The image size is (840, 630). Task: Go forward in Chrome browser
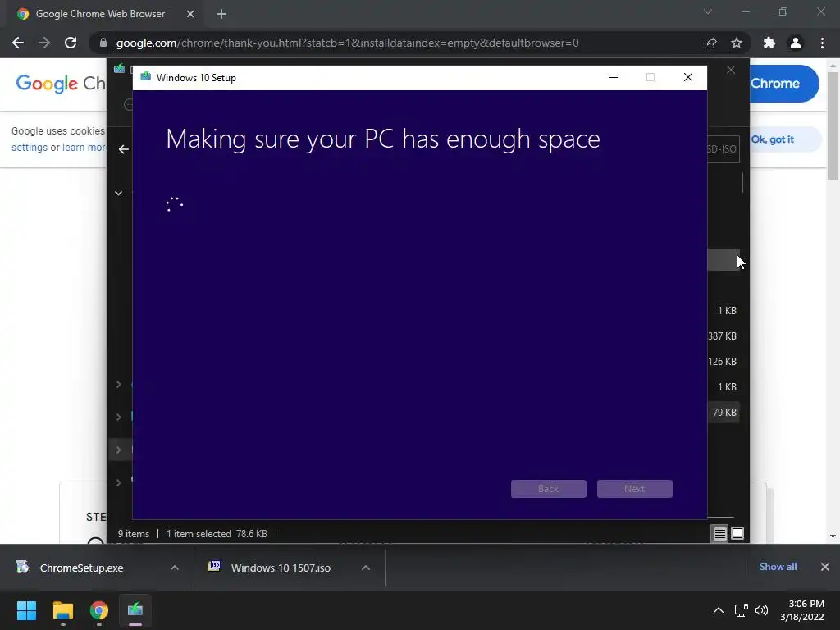(x=44, y=43)
